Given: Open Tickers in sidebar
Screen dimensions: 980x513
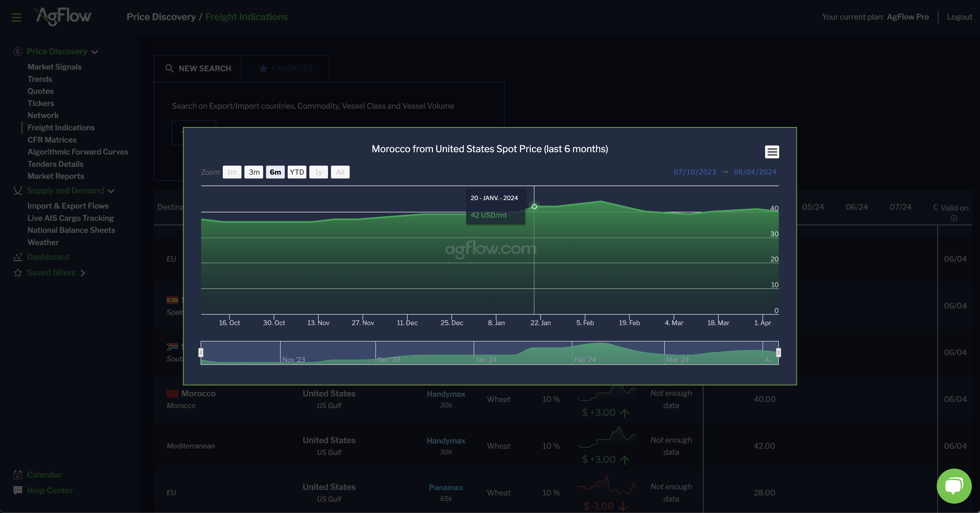Looking at the screenshot, I should [x=41, y=103].
